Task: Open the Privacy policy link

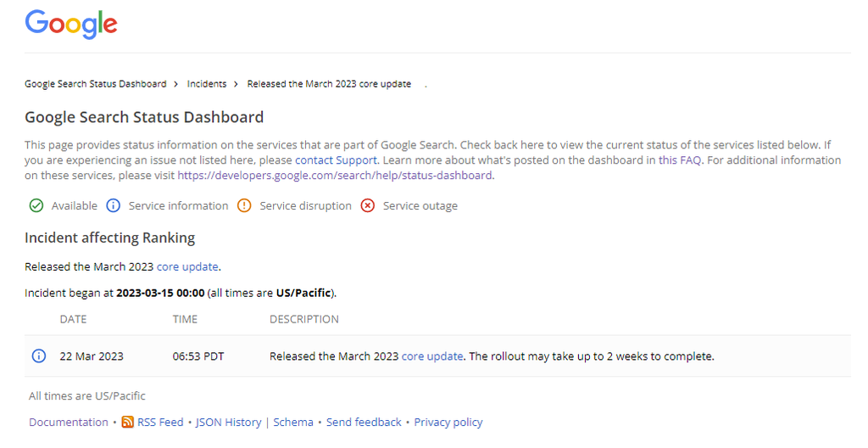Action: 448,422
